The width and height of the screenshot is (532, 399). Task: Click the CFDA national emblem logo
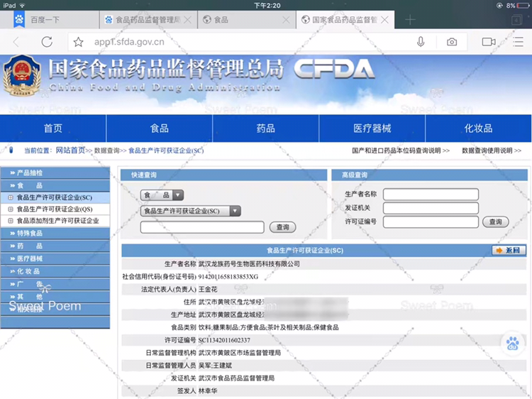tap(22, 76)
